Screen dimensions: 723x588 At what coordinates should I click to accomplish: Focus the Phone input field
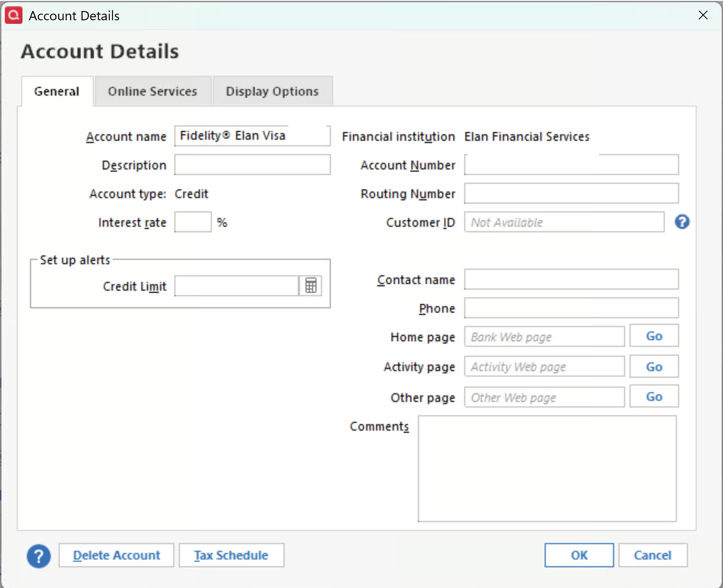[571, 308]
